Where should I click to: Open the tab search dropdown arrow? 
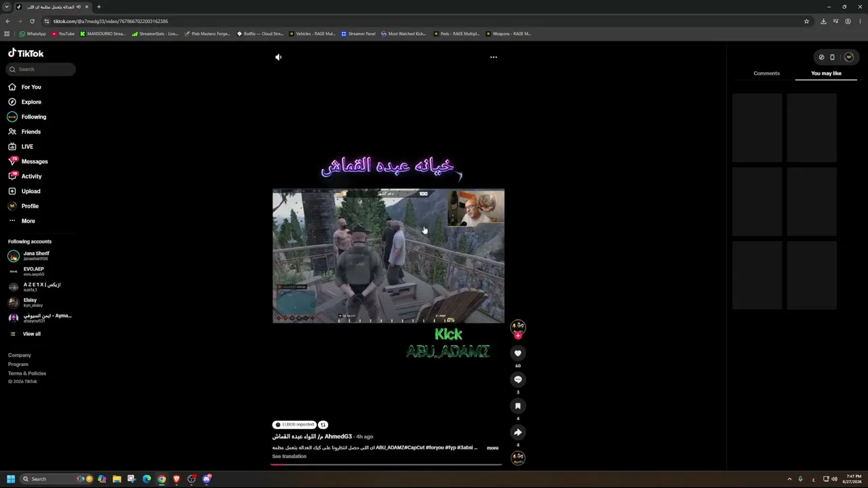click(x=7, y=7)
